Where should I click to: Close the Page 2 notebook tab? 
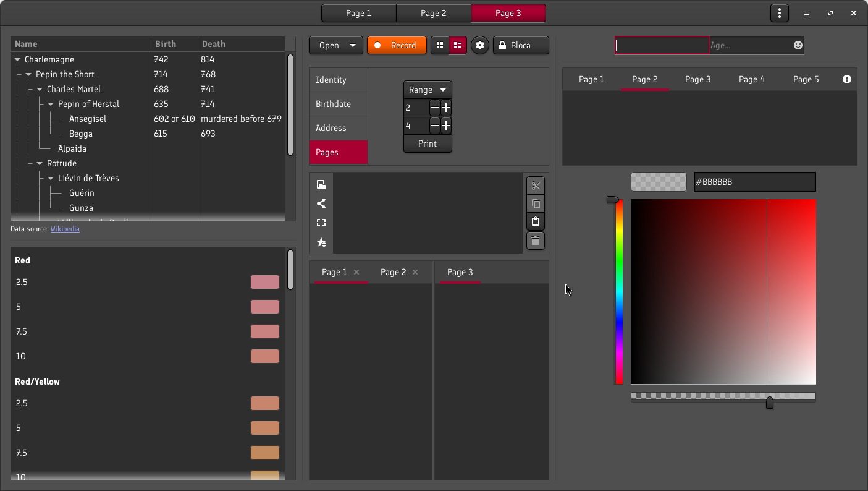(415, 272)
